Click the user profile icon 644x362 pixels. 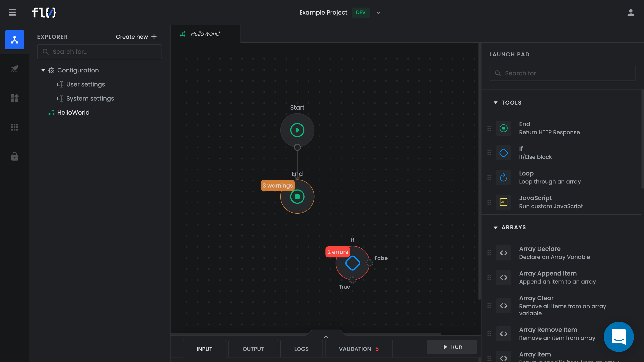click(631, 13)
